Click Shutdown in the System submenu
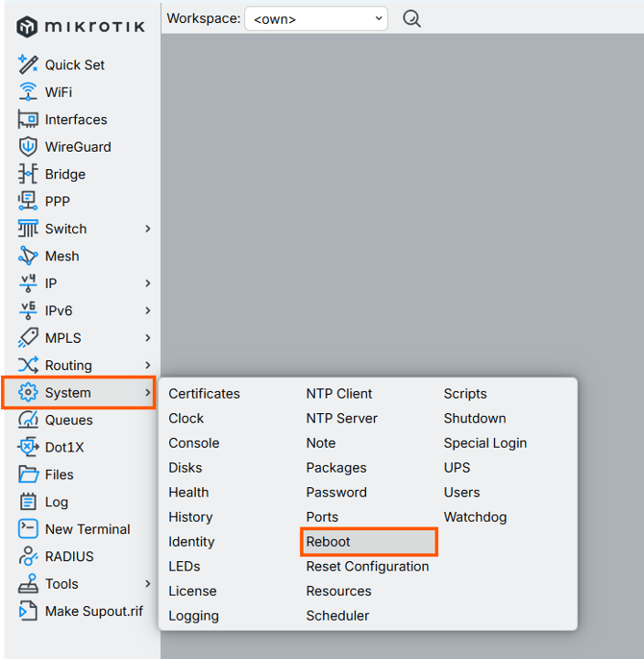This screenshot has height=659, width=644. 474,419
